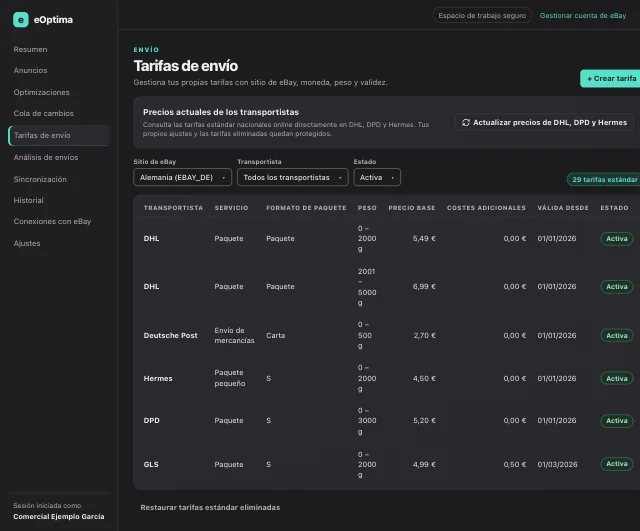This screenshot has width=640, height=531.
Task: Click the FORMATO DE PAQUETE column header
Action: pos(306,208)
